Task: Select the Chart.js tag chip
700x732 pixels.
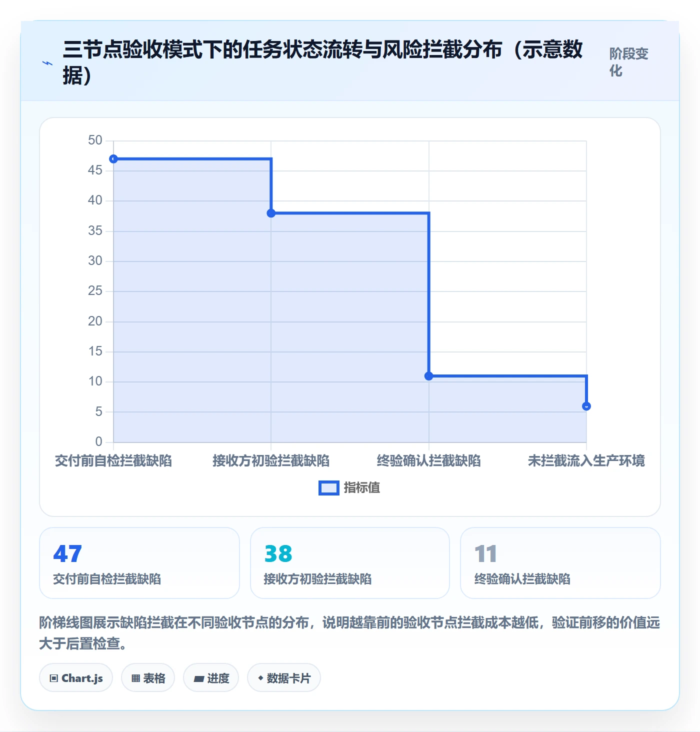Action: pyautogui.click(x=76, y=678)
